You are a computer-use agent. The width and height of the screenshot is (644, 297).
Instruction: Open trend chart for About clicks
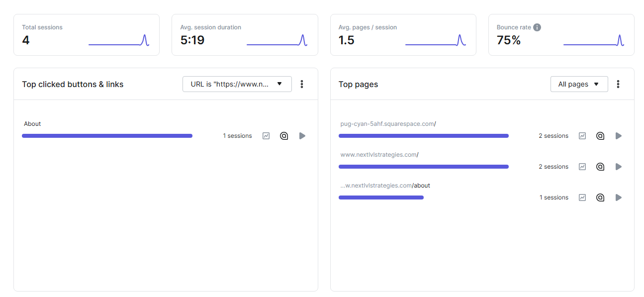(266, 136)
